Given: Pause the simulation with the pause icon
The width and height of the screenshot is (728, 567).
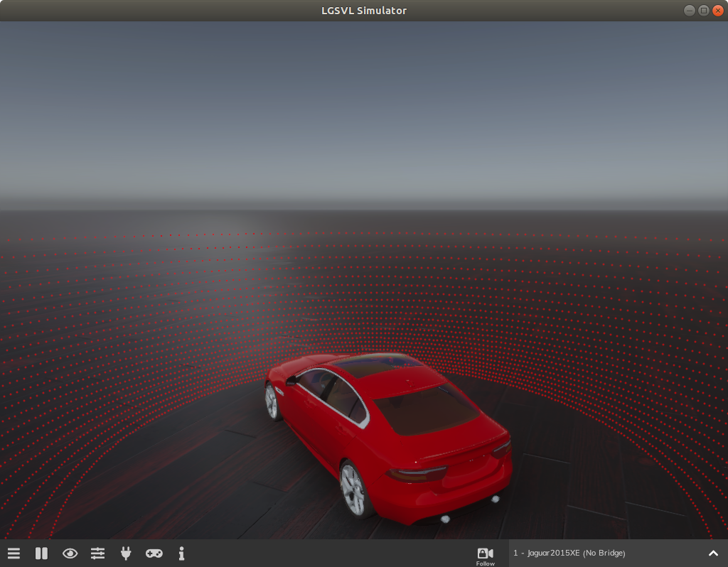Looking at the screenshot, I should point(41,553).
